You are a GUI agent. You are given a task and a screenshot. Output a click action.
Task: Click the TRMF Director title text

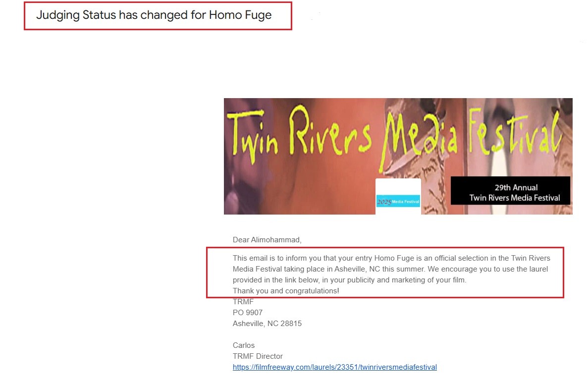coord(258,356)
